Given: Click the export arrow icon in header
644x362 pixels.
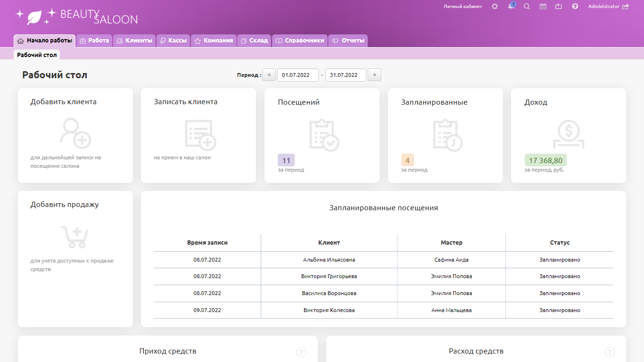Looking at the screenshot, I should coord(559,7).
